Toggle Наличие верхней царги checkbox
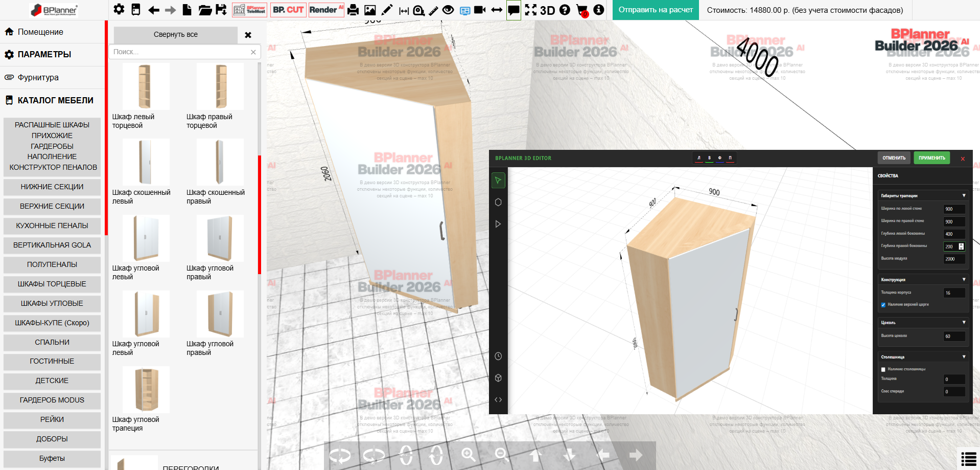 pos(883,305)
